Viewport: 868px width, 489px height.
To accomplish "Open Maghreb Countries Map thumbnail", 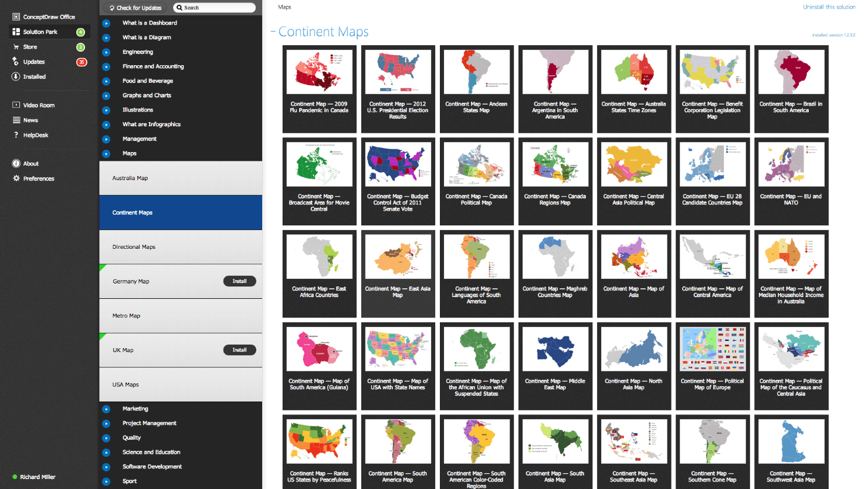I will point(555,274).
